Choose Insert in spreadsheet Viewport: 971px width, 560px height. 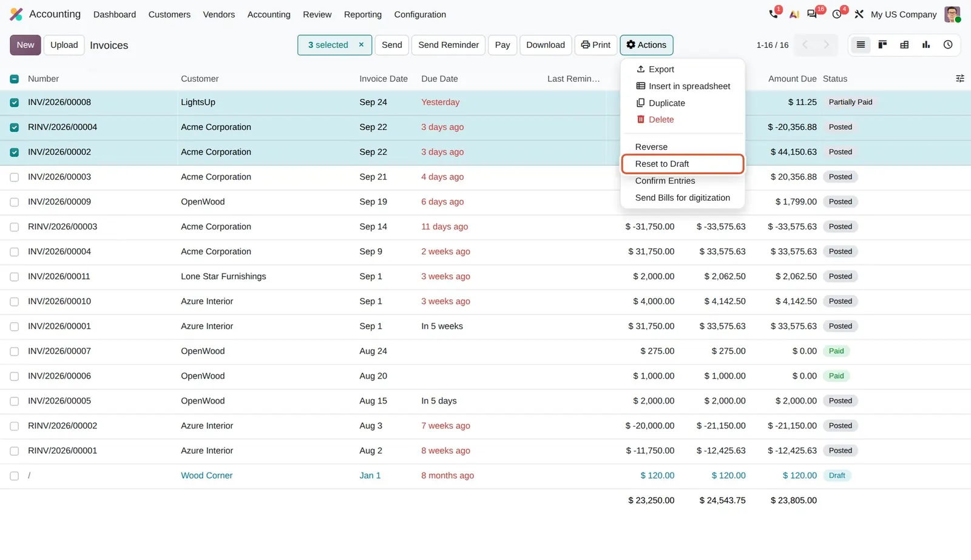coord(683,86)
